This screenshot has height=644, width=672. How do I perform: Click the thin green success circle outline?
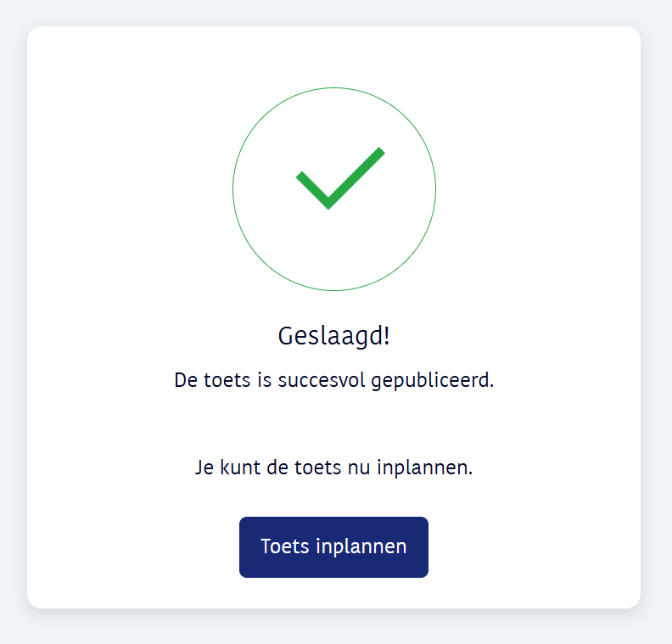point(233,189)
